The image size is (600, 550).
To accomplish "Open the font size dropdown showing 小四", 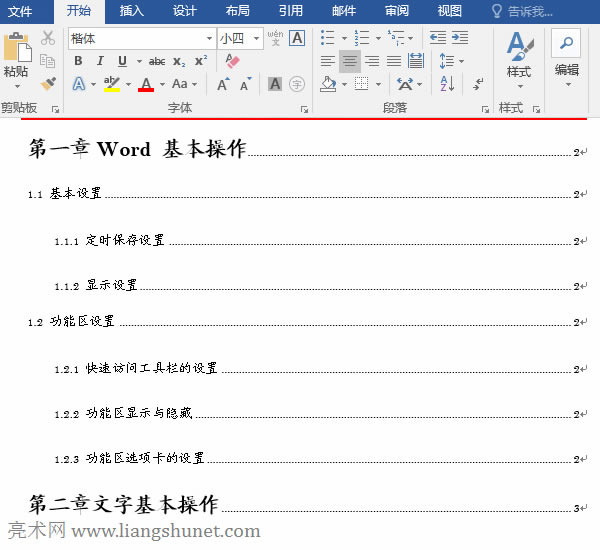I will click(x=257, y=39).
